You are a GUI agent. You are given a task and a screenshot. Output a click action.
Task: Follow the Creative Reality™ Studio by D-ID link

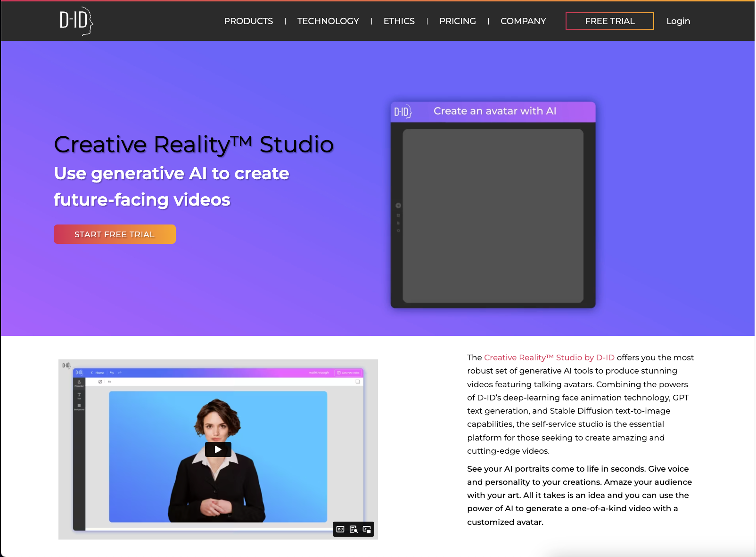pyautogui.click(x=549, y=357)
